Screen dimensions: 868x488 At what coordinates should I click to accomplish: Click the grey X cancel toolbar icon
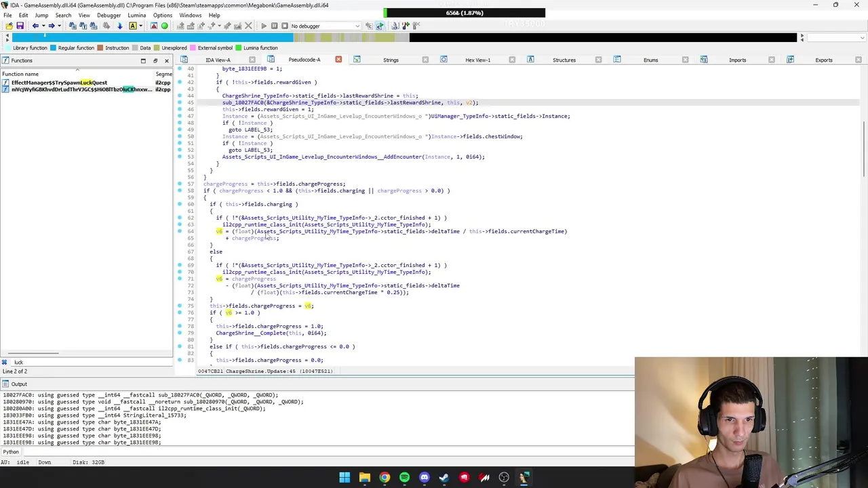coord(248,26)
